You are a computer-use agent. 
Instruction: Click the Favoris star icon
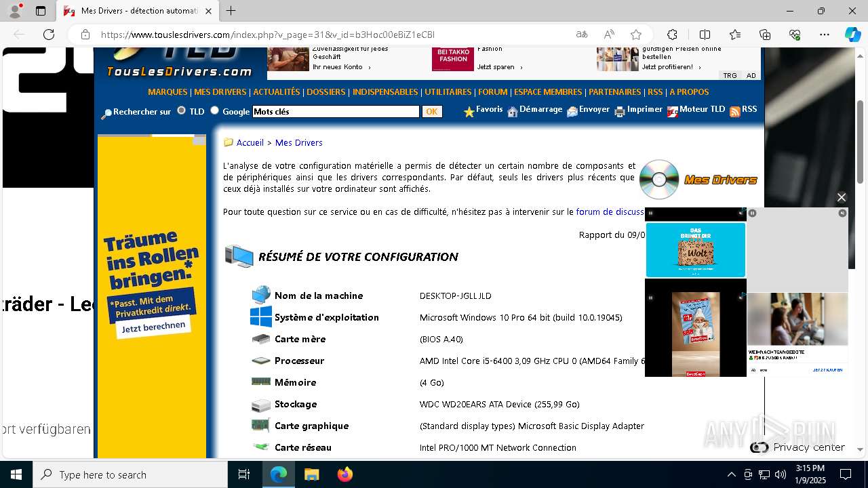pyautogui.click(x=469, y=111)
